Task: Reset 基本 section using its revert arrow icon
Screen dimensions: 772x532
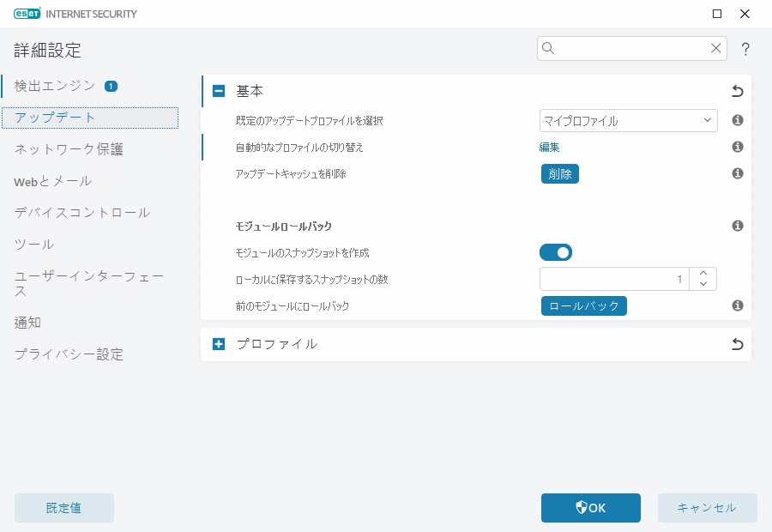Action: click(737, 90)
